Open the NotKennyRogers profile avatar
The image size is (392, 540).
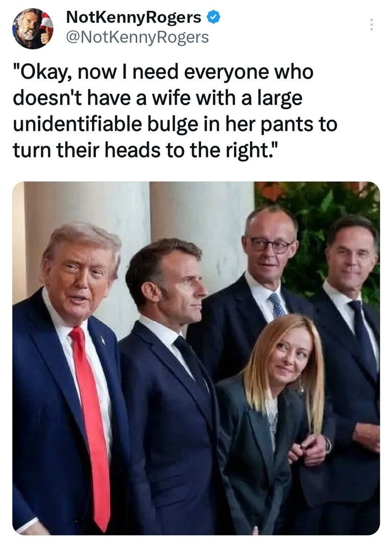(33, 28)
